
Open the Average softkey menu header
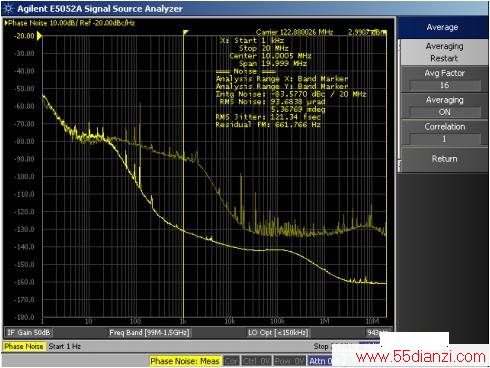pyautogui.click(x=442, y=27)
